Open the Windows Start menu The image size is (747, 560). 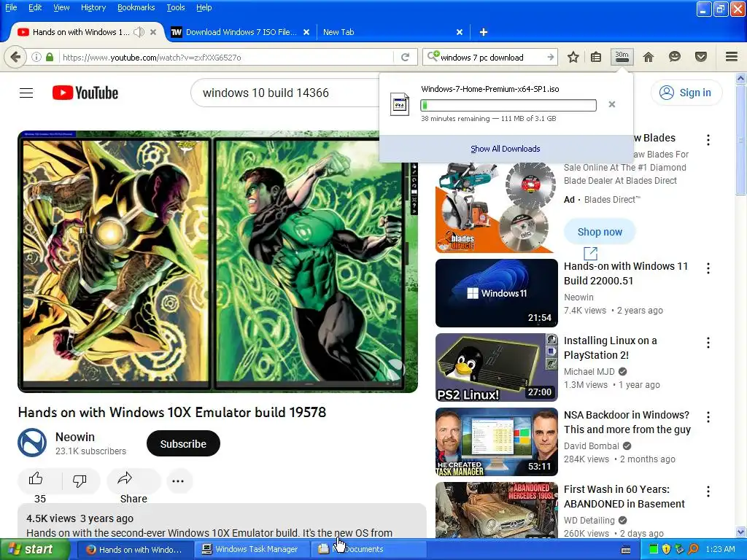(x=35, y=549)
